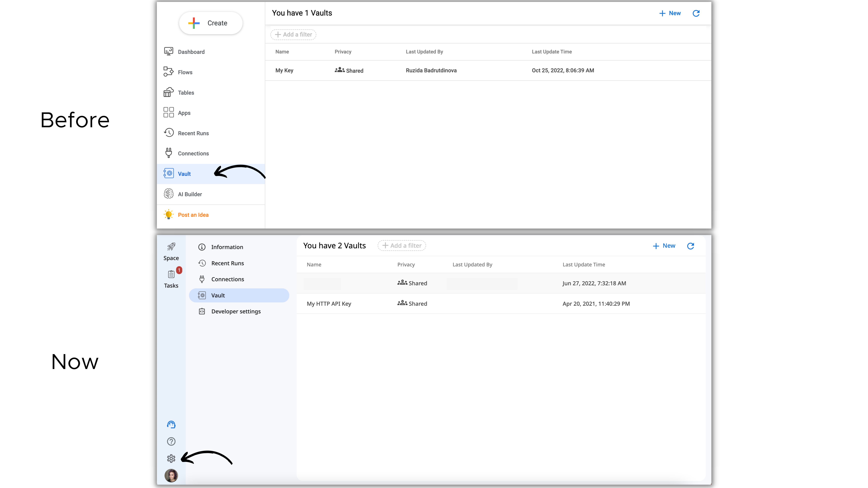Click Add a filter beside the 2 Vaults title
The width and height of the screenshot is (868, 488).
402,246
